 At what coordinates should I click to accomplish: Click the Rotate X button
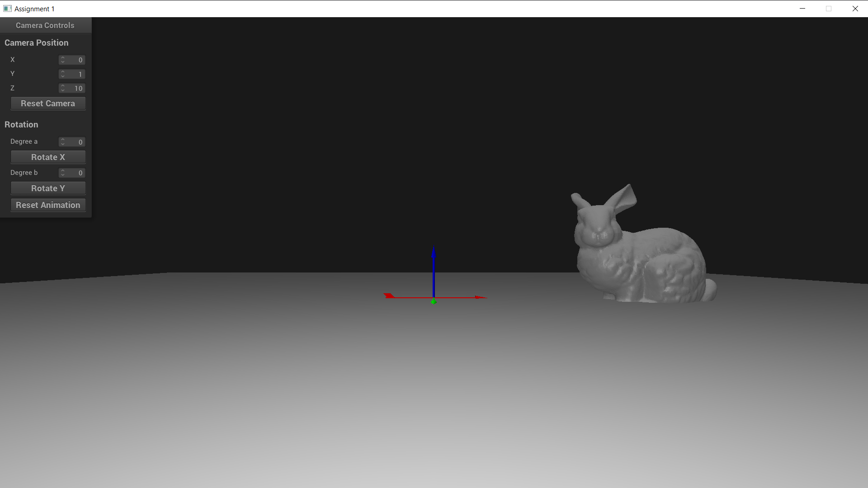48,157
